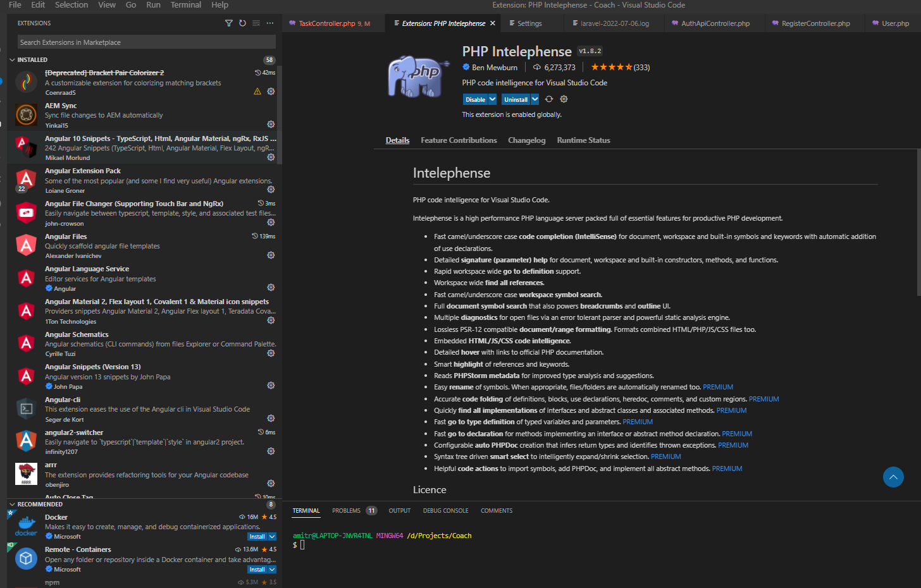This screenshot has width=921, height=588.
Task: Click warning icon on Bracket Pair Colorizer 2
Action: pos(257,91)
